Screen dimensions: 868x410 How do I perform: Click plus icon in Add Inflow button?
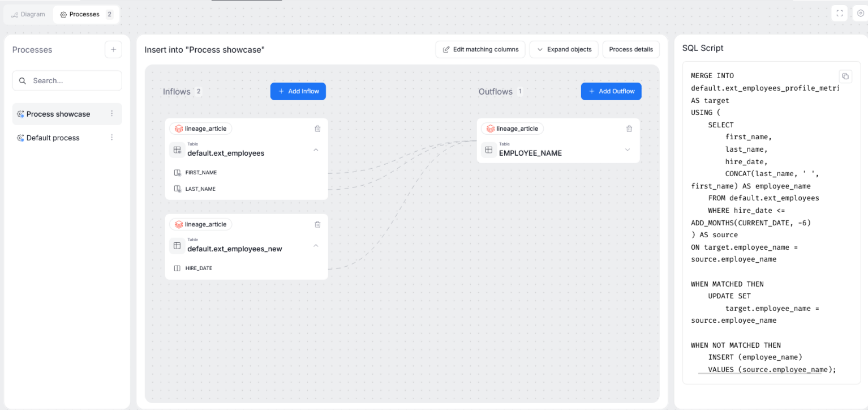(x=281, y=91)
